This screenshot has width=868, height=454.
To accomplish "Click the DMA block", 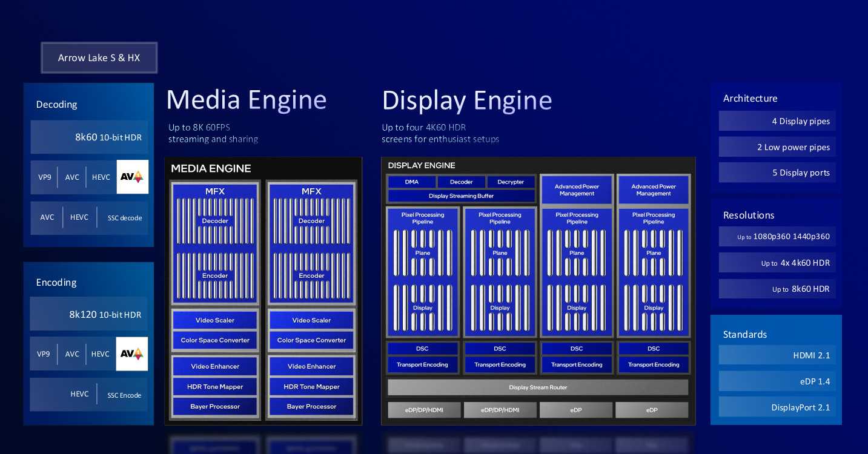I will 412,182.
